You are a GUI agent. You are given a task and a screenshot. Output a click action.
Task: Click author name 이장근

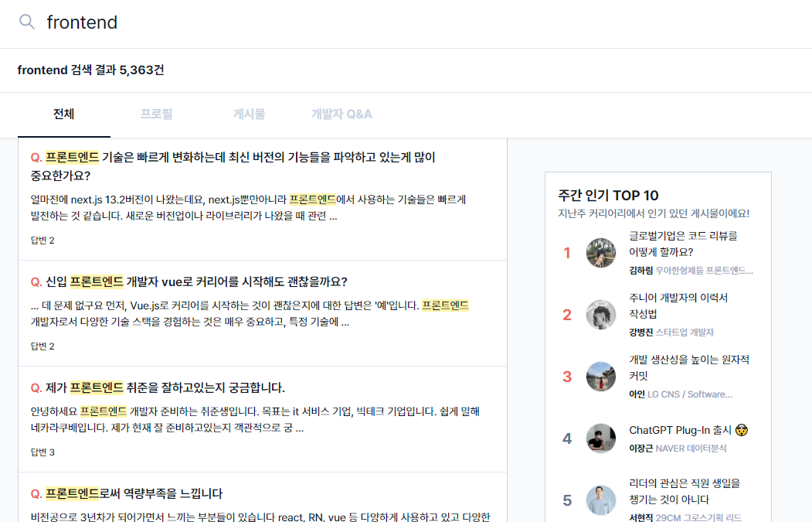[640, 449]
